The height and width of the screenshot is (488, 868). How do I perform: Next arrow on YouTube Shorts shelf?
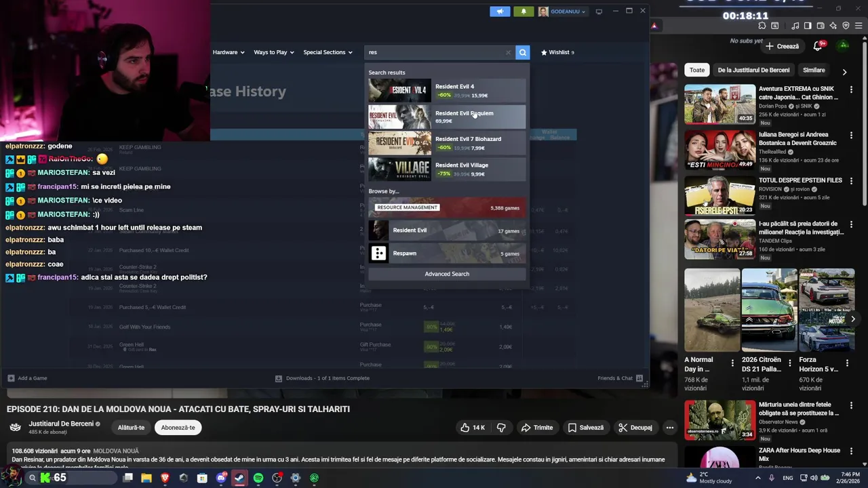[853, 319]
